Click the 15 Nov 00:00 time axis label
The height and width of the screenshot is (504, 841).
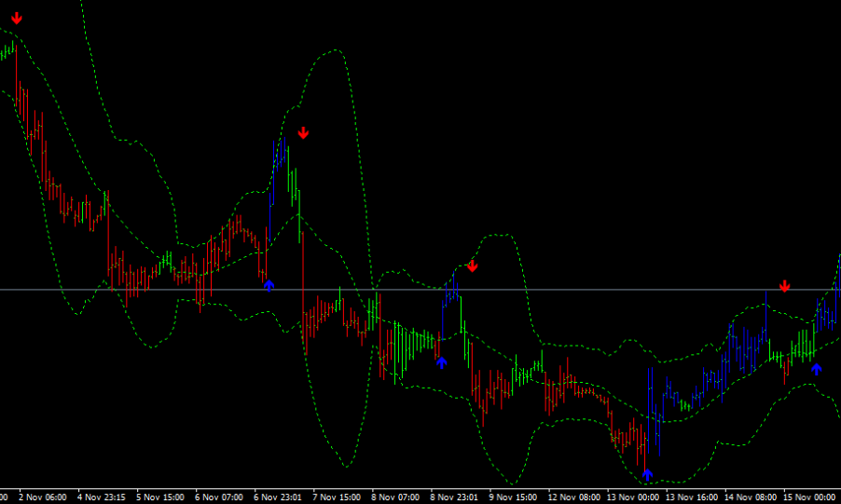tap(809, 497)
